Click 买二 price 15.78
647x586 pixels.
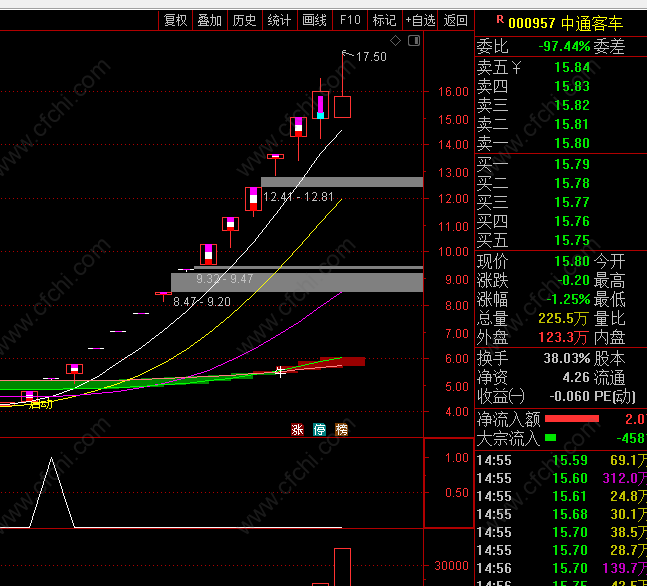[x=572, y=183]
